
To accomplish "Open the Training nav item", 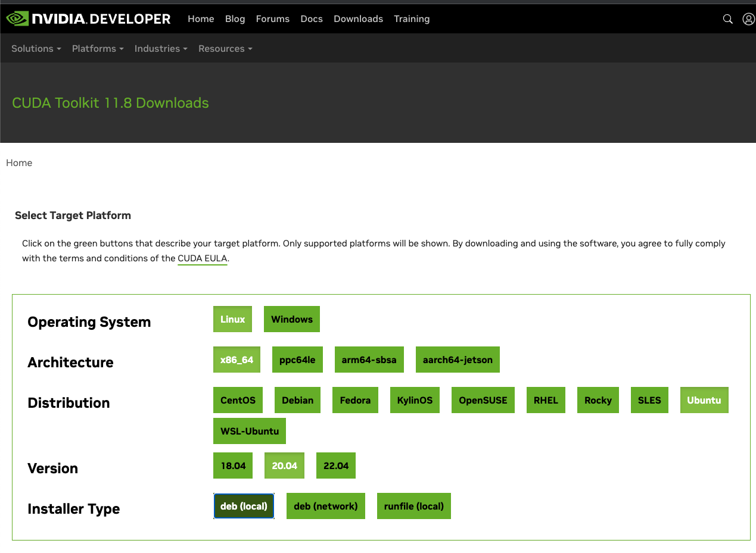I will tap(412, 19).
